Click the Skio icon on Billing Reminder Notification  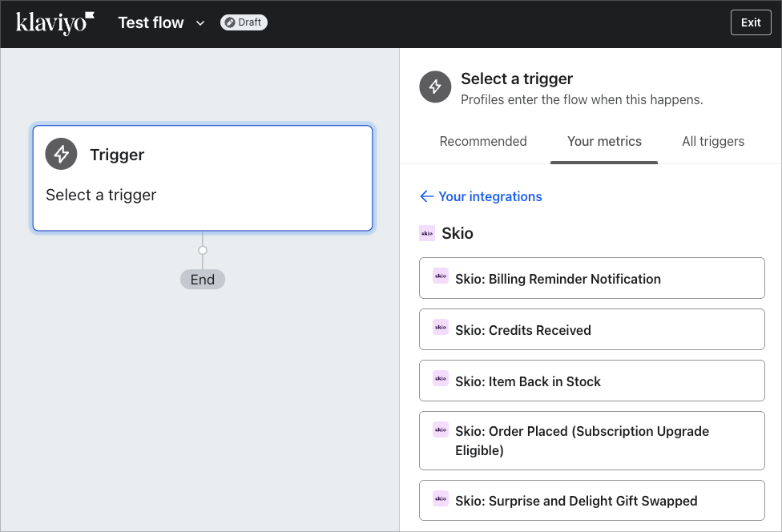441,276
